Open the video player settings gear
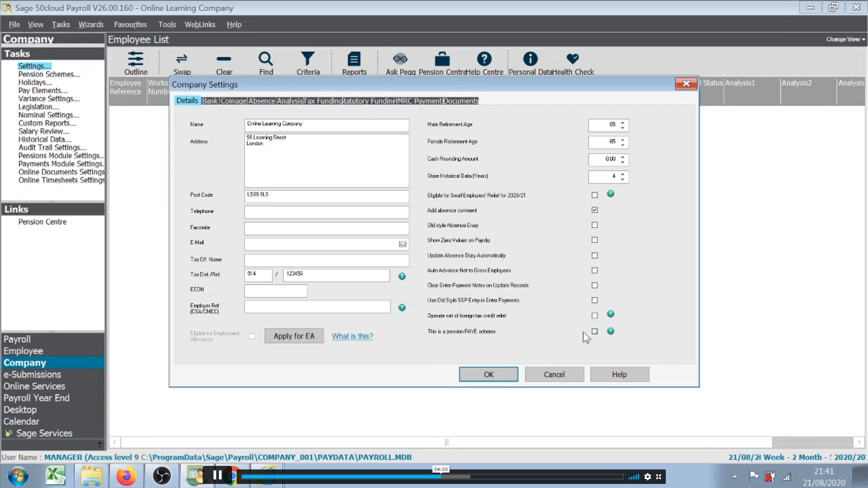This screenshot has width=868, height=488. [648, 477]
